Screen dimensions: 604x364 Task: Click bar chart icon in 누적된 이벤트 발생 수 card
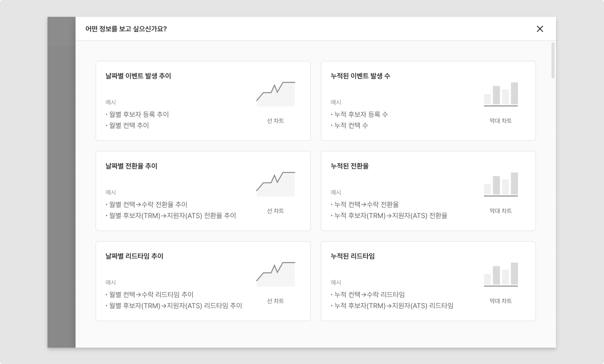(x=501, y=94)
